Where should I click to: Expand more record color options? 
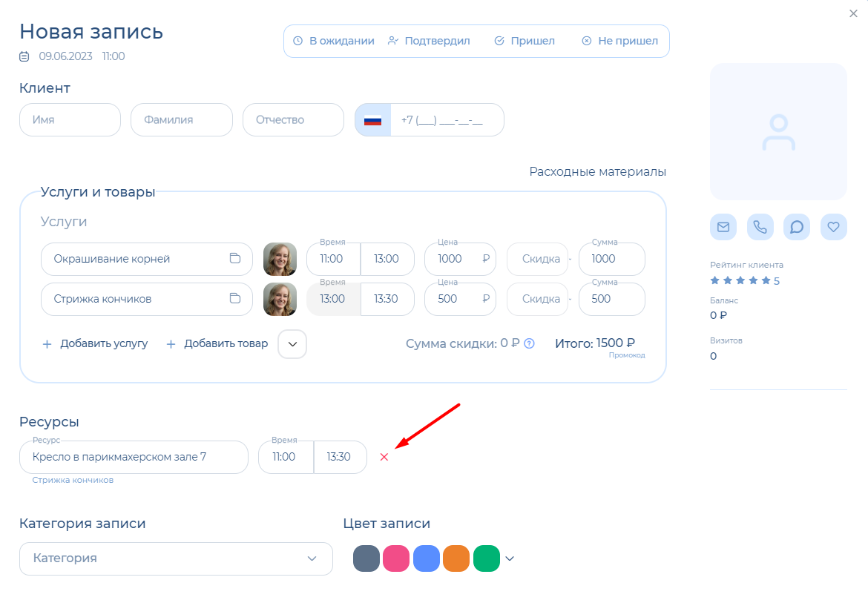[x=510, y=558]
